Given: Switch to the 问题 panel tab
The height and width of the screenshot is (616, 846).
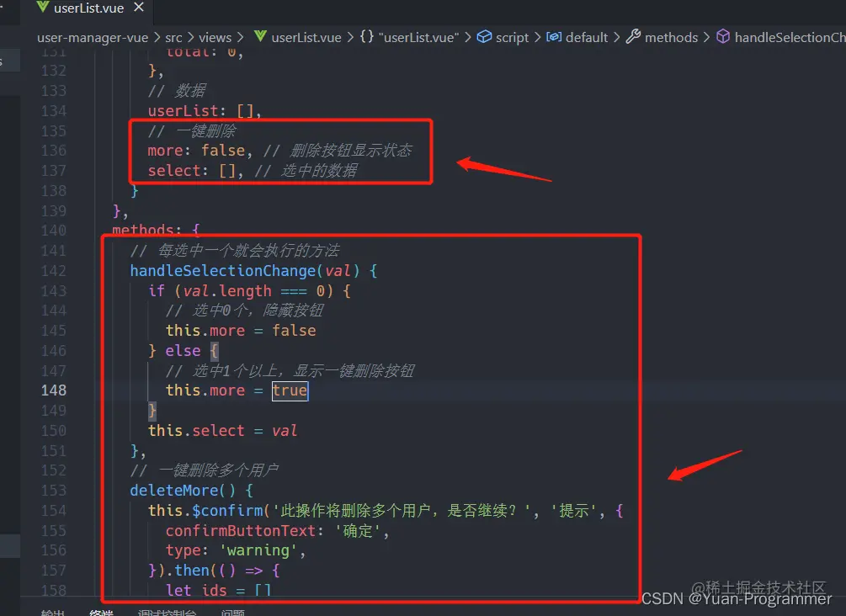Looking at the screenshot, I should (234, 613).
